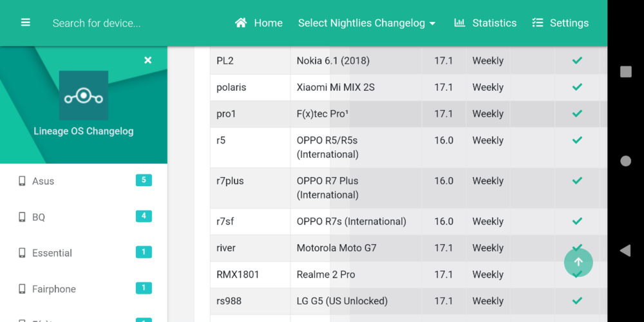Expand the BQ device list

[x=39, y=217]
